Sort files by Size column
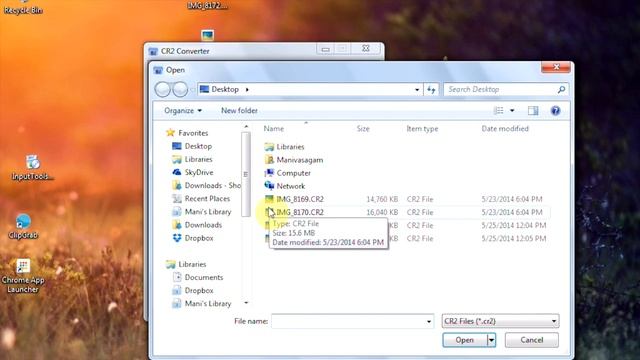This screenshot has height=360, width=640. (363, 129)
